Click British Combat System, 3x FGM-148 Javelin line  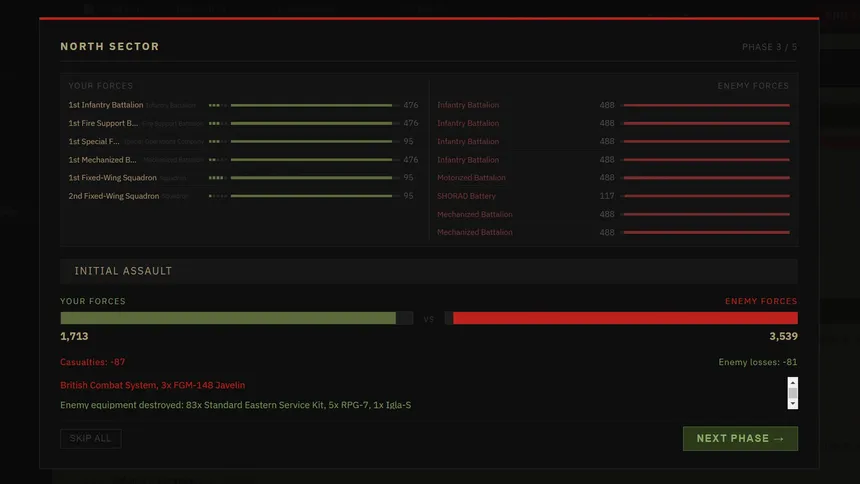(x=152, y=385)
